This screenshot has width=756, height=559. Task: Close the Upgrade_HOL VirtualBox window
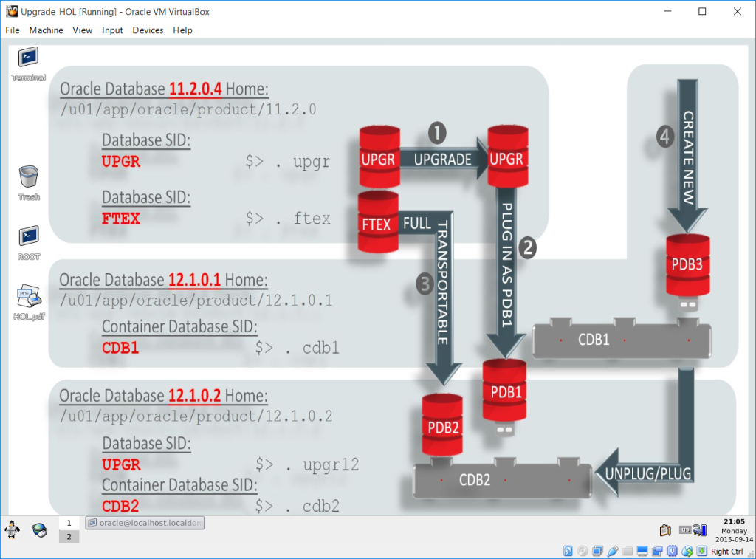pyautogui.click(x=738, y=11)
